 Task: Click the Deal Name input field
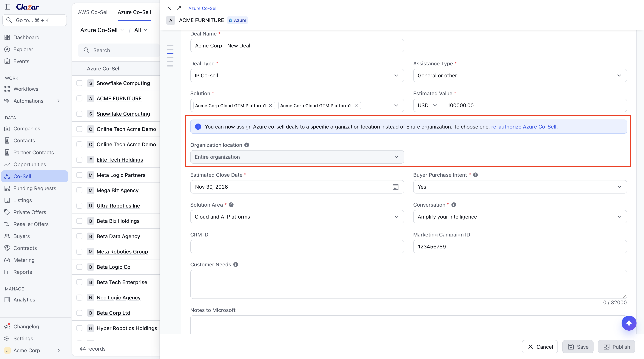click(297, 45)
